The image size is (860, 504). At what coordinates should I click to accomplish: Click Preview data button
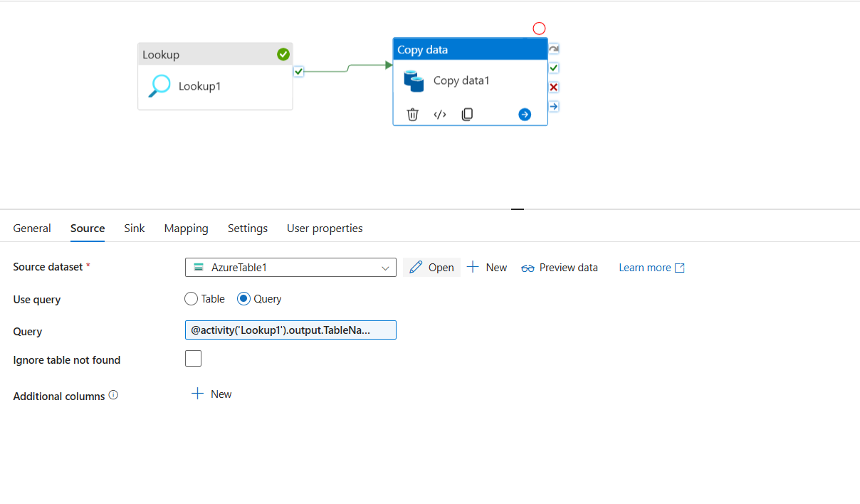coord(560,268)
